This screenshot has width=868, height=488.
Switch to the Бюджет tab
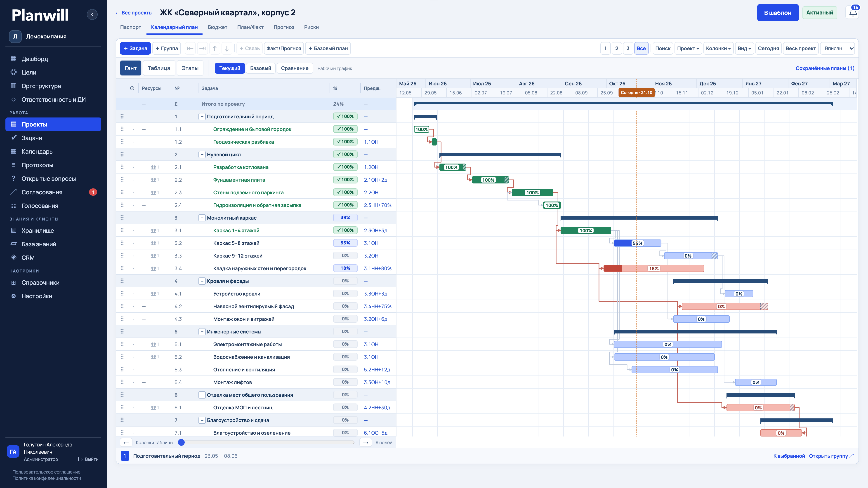pyautogui.click(x=217, y=27)
